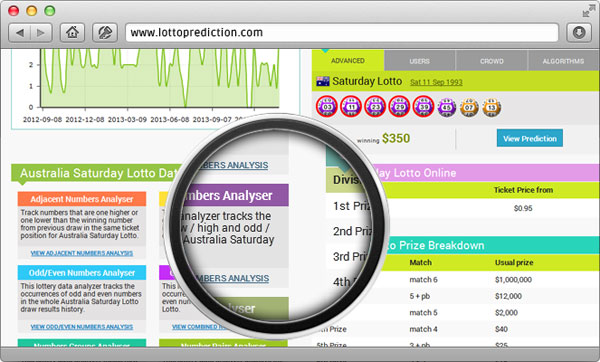600x362 pixels.
Task: Click the View Prediction button
Action: 530,139
